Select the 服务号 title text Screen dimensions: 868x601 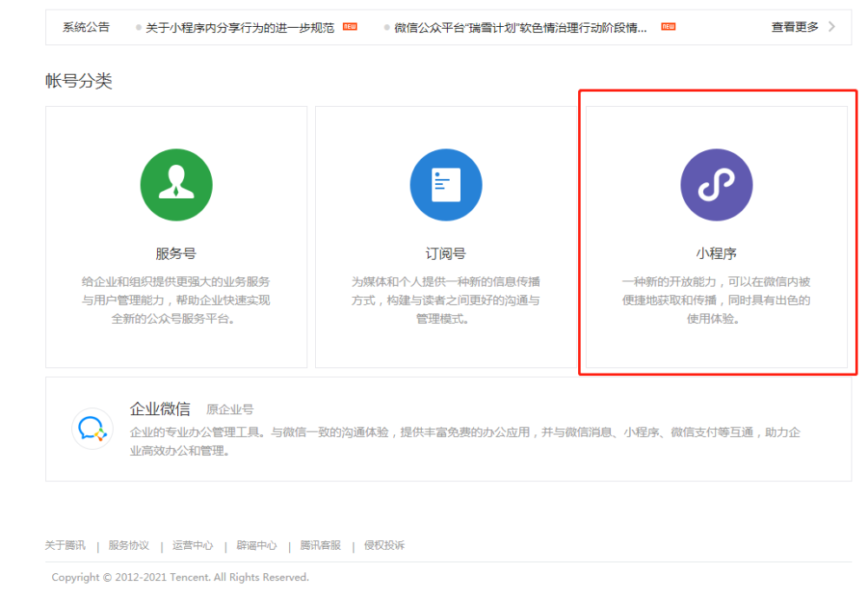tap(176, 254)
